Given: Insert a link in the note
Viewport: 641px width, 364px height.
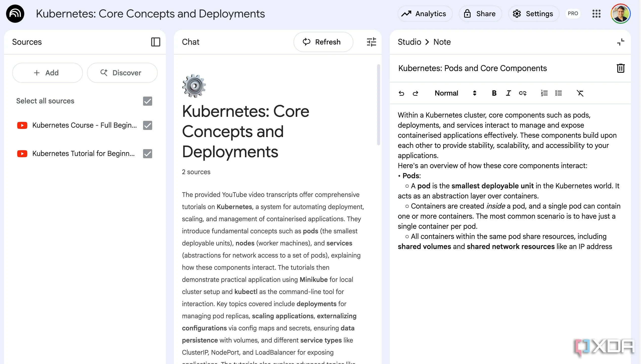Looking at the screenshot, I should [x=522, y=93].
